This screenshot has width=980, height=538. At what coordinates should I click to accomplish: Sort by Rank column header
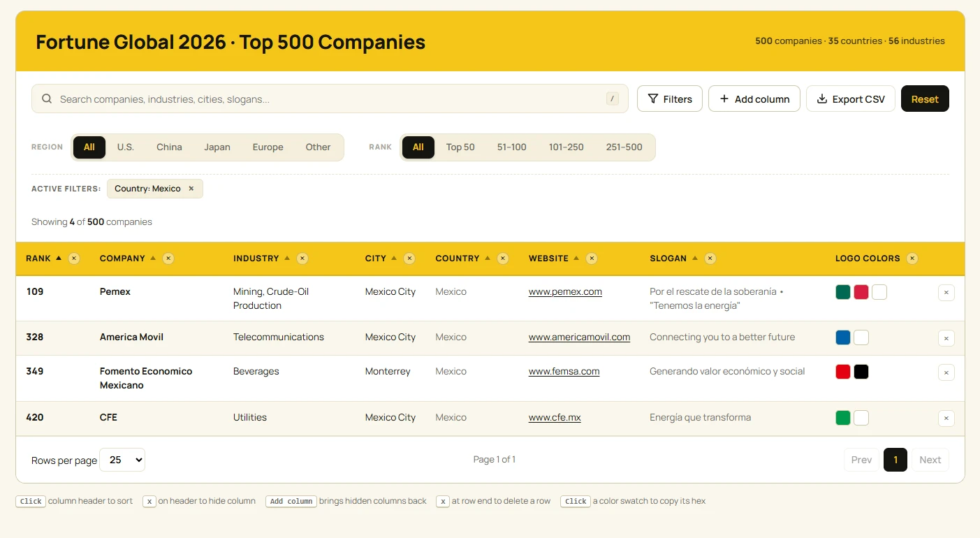(x=44, y=259)
